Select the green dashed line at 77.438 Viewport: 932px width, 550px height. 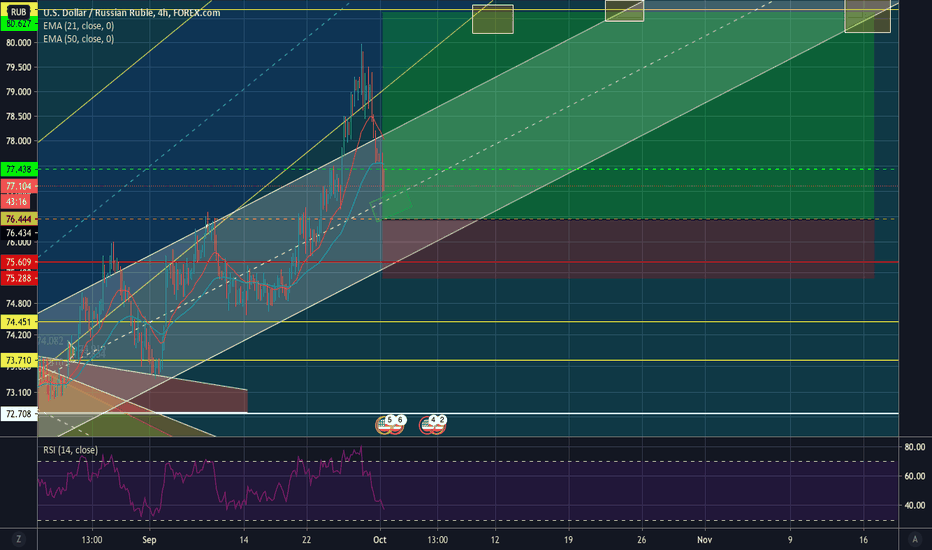click(468, 169)
